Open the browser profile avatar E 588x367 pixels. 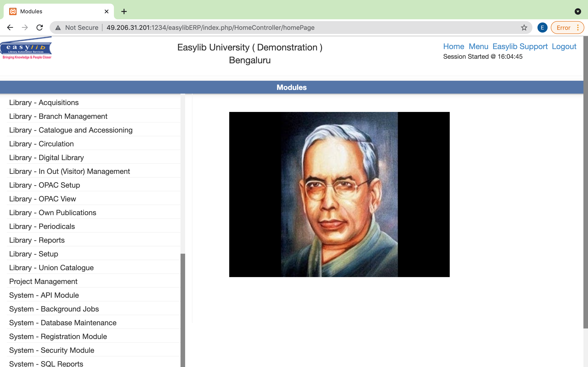click(x=542, y=28)
